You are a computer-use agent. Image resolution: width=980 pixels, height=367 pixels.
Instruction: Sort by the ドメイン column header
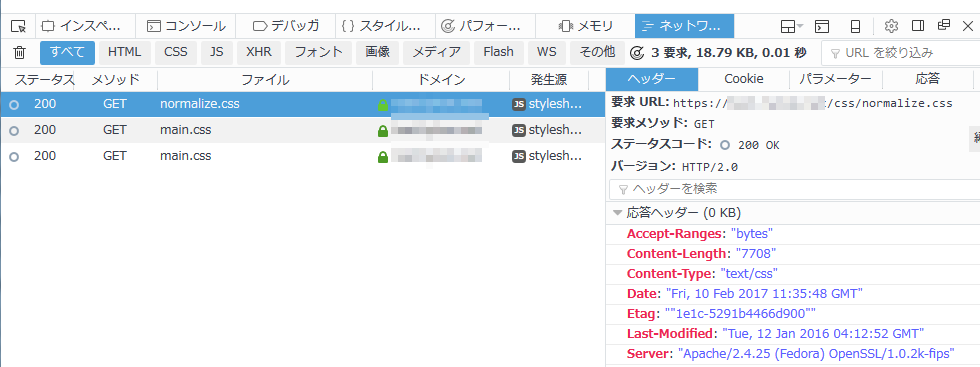pos(441,79)
